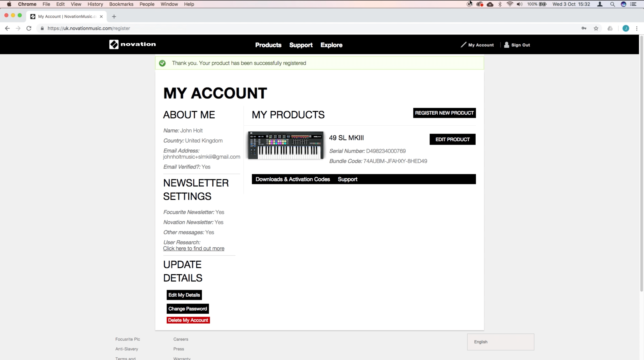Open Notification Center list icon
Screen dimensions: 644x360
click(x=633, y=4)
